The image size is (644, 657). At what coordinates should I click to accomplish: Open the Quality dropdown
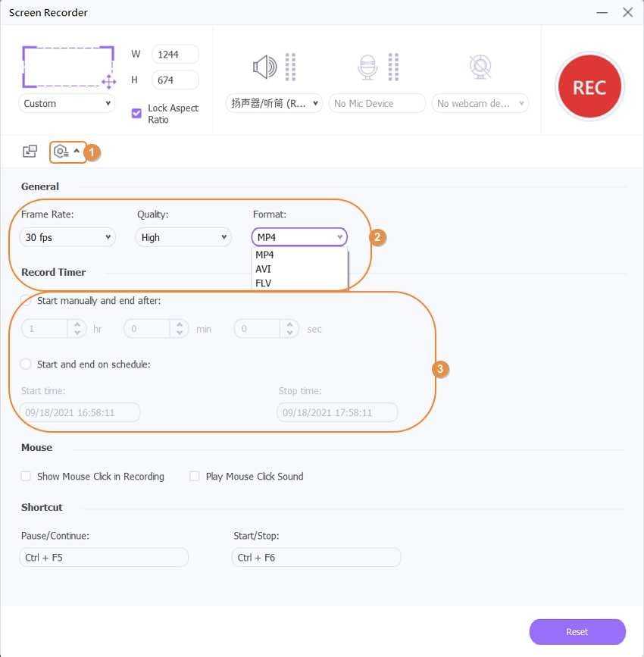tap(183, 237)
